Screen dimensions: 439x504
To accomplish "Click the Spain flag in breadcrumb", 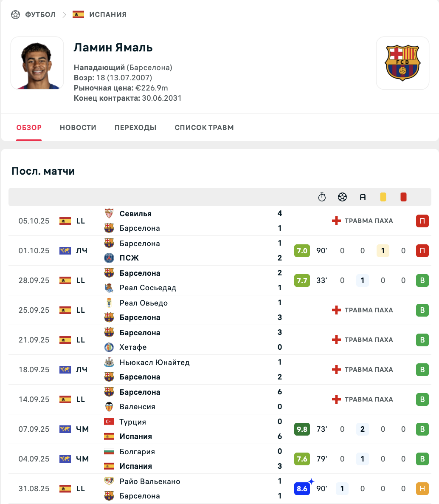I will coord(78,14).
